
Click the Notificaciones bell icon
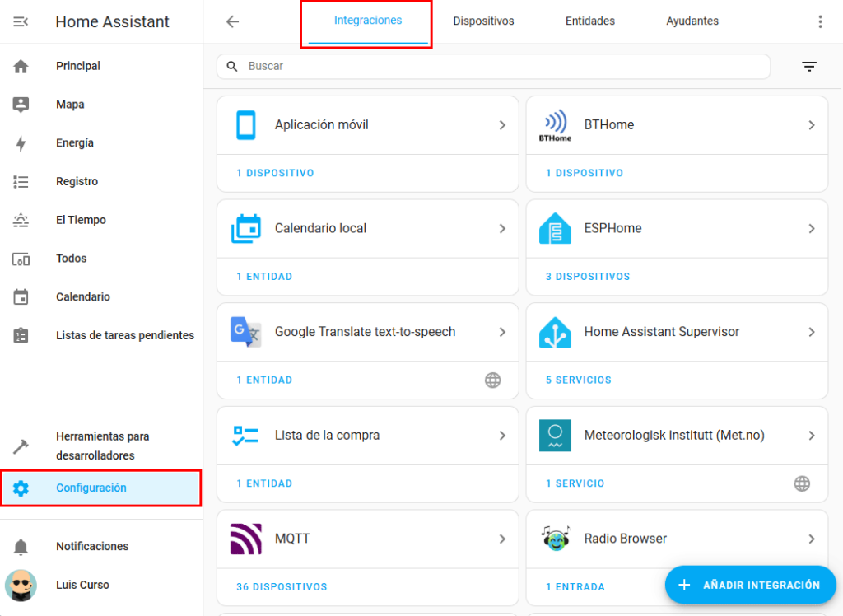point(21,547)
